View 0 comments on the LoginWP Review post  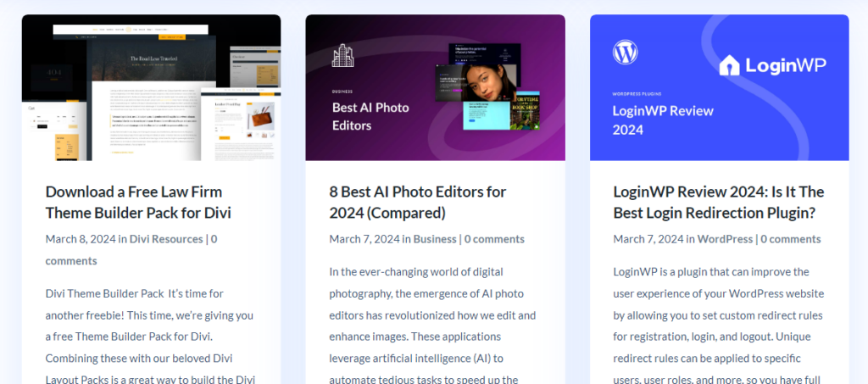791,239
